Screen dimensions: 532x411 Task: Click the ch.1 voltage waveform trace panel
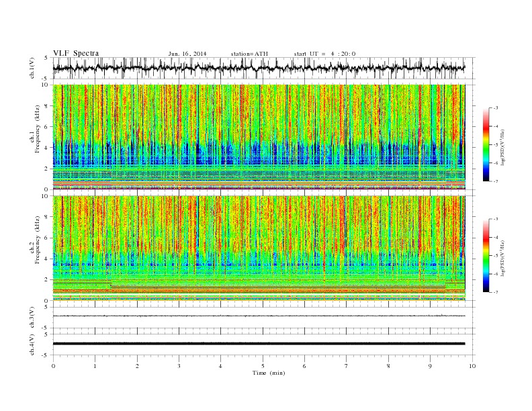click(x=264, y=68)
